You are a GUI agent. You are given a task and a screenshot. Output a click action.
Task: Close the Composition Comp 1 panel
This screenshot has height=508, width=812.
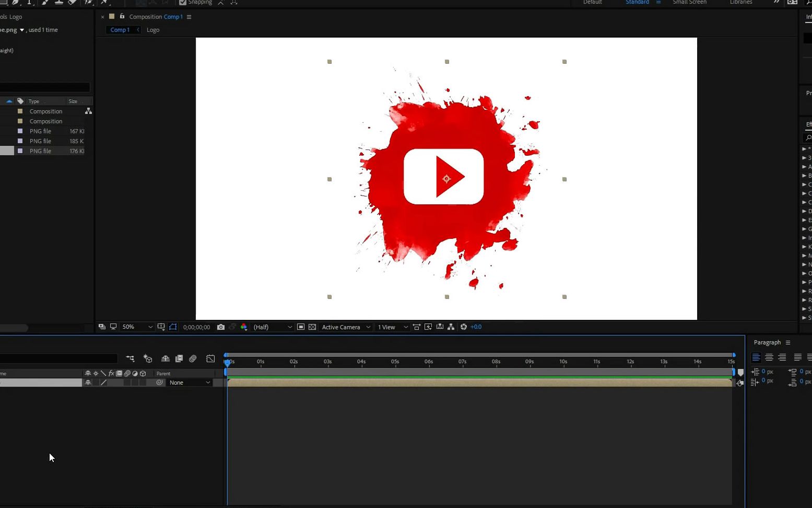(x=102, y=17)
